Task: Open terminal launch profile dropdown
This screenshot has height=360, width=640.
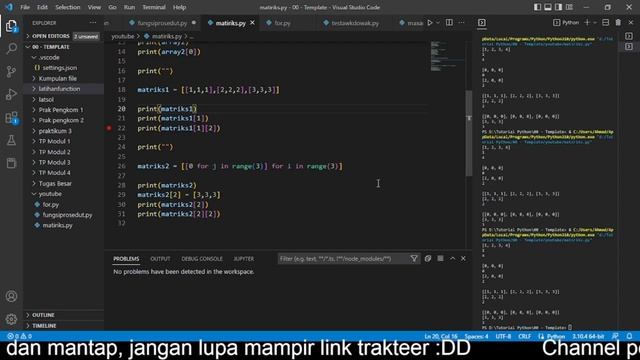Action: (x=595, y=23)
